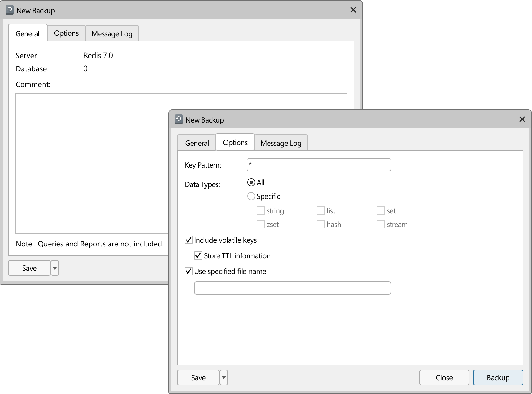532x394 pixels.
Task: Focus the Key Pattern input field
Action: [x=319, y=165]
